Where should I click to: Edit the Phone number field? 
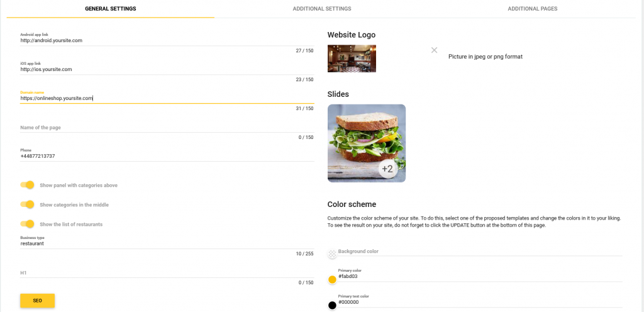pos(167,156)
